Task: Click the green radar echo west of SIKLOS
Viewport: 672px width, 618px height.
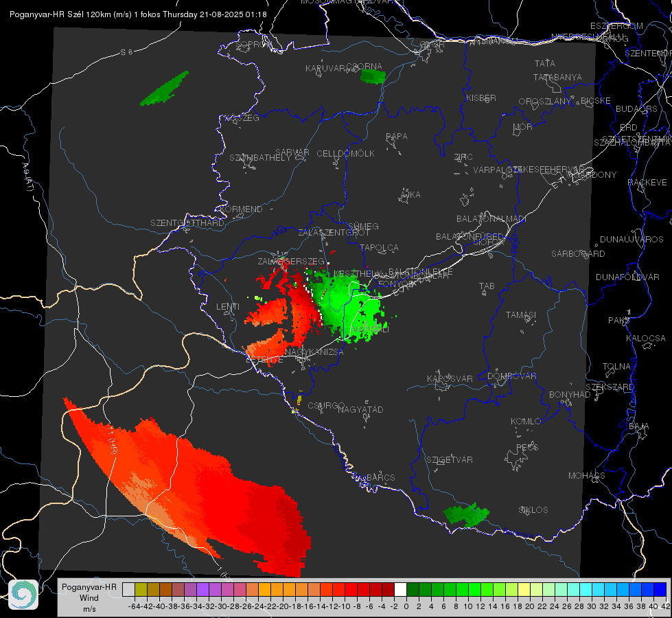Action: coord(466,514)
